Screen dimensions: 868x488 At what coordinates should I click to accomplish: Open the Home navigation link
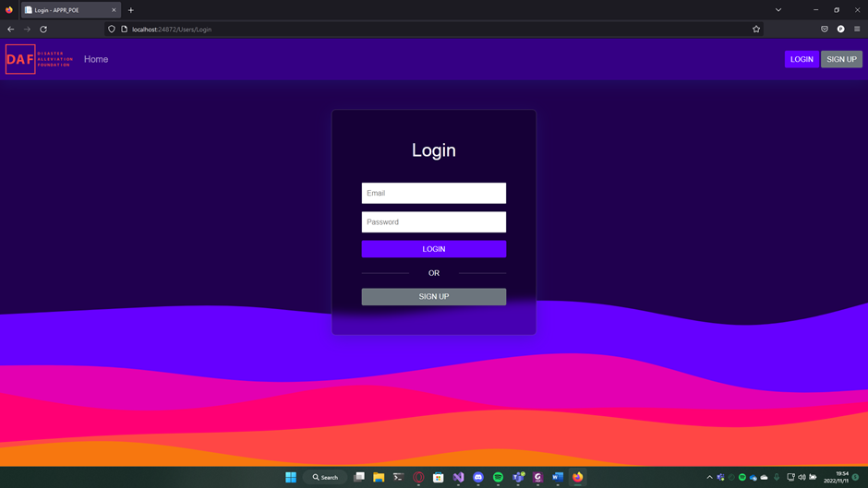pyautogui.click(x=96, y=59)
